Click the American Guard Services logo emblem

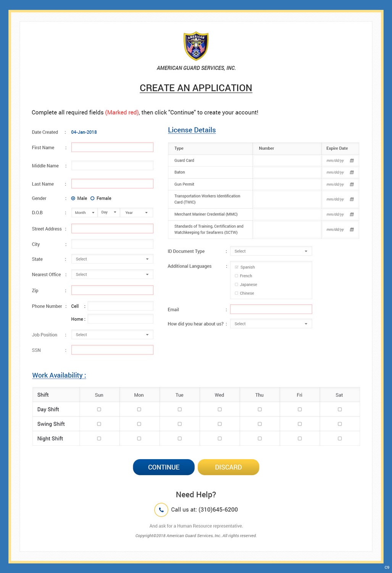click(x=196, y=45)
